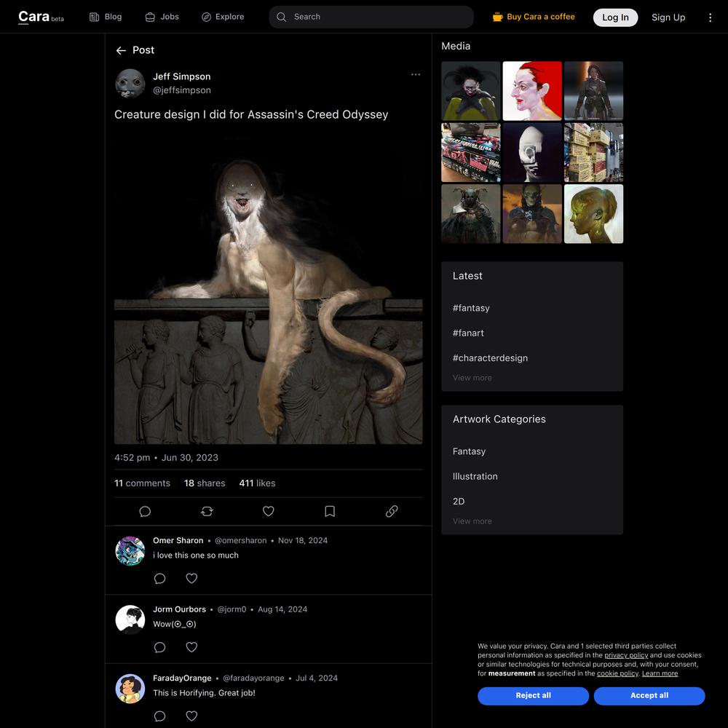
Task: Select the Illustration artwork category
Action: 475,476
